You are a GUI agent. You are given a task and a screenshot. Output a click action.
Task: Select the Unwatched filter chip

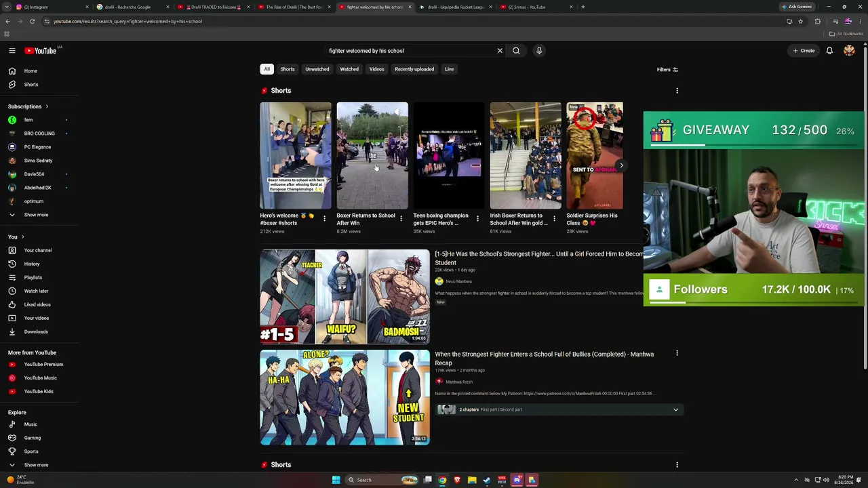[317, 69]
